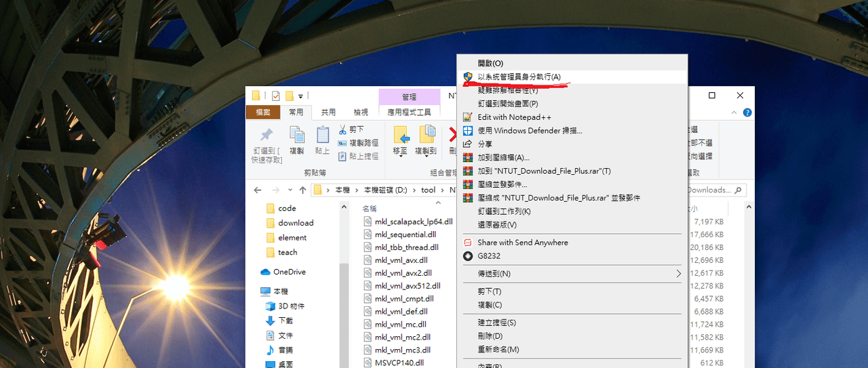Choose 使用 Windows Defender 掃描 entry
The image size is (868, 368).
pyautogui.click(x=573, y=131)
